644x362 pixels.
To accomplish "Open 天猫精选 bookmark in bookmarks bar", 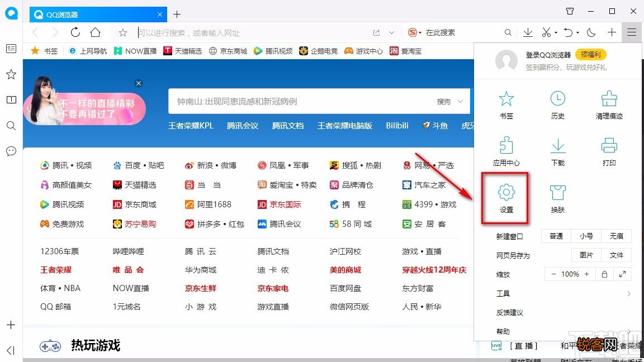I will (183, 51).
